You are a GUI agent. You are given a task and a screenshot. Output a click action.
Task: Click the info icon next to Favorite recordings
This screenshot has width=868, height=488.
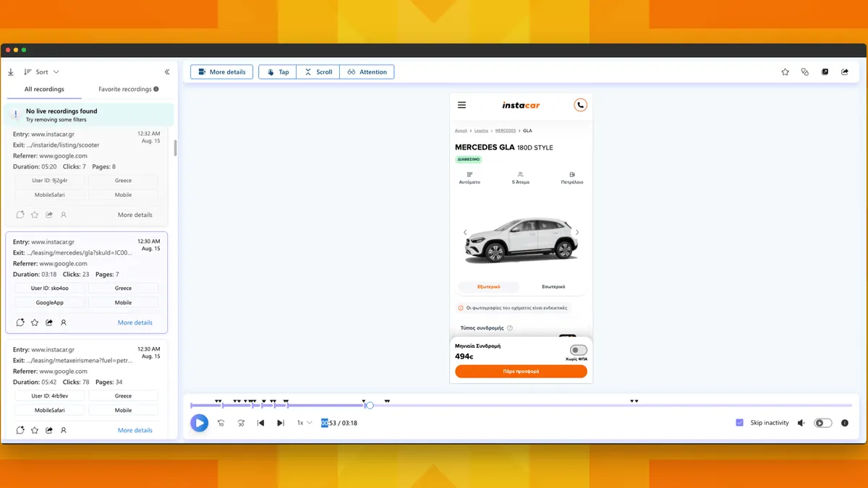(156, 89)
